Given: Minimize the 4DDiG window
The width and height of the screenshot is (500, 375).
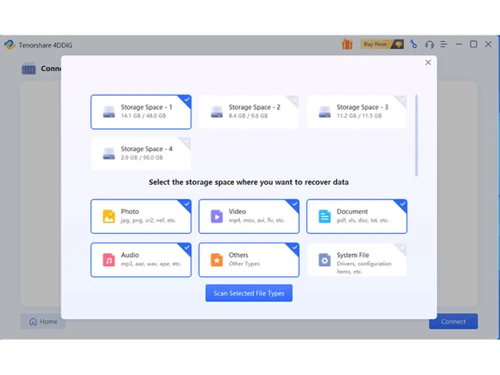Looking at the screenshot, I should click(x=459, y=44).
